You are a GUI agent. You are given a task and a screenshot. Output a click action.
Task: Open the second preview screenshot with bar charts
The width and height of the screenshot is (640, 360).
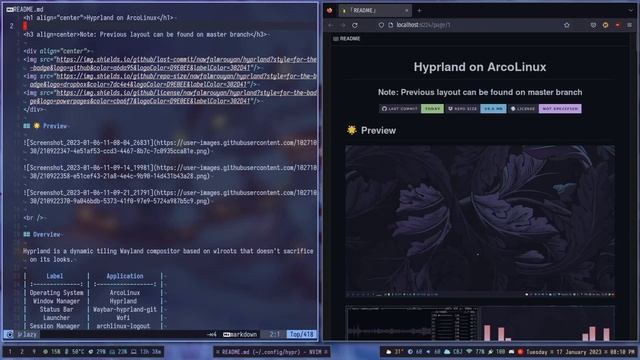click(x=480, y=323)
